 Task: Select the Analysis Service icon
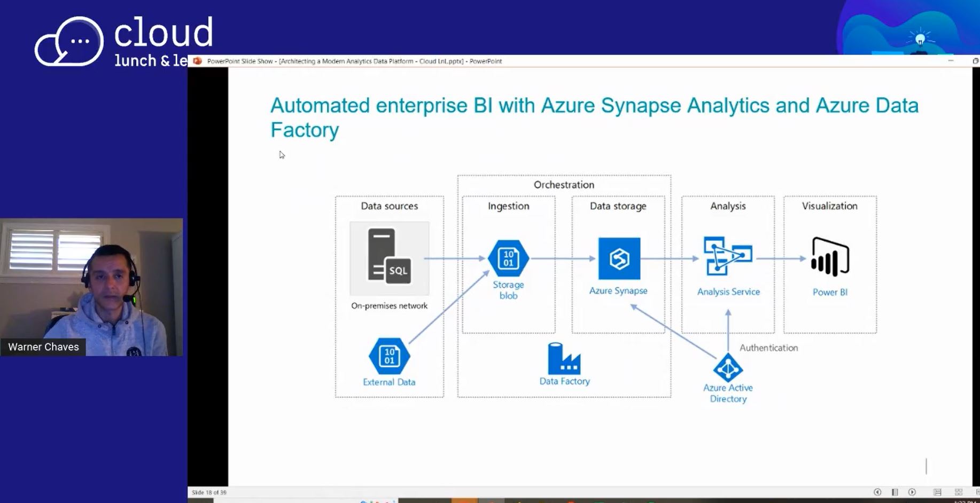pyautogui.click(x=727, y=257)
